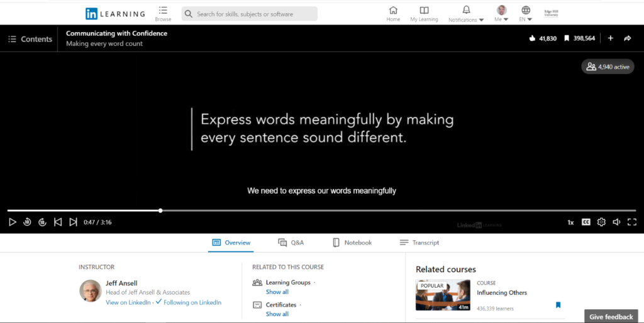The width and height of the screenshot is (644, 323).
Task: Rewind video by 10 seconds
Action: pyautogui.click(x=27, y=222)
